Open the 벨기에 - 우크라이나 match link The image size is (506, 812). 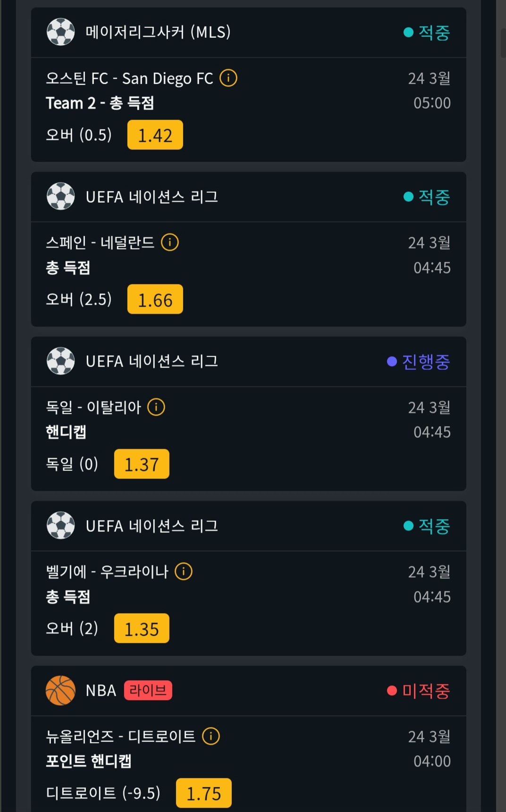[107, 572]
